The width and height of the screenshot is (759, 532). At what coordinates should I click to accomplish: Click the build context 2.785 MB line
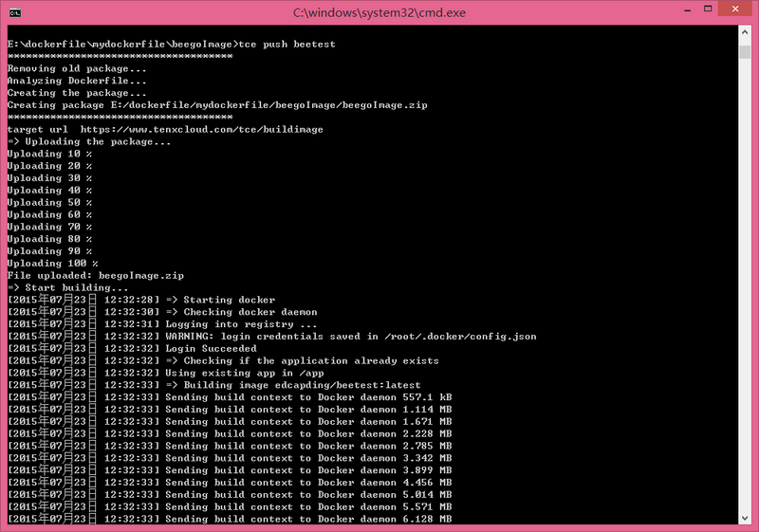[x=230, y=446]
